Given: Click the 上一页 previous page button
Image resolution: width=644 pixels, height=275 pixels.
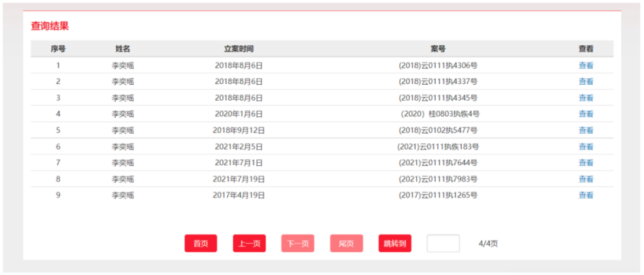Looking at the screenshot, I should tap(249, 243).
